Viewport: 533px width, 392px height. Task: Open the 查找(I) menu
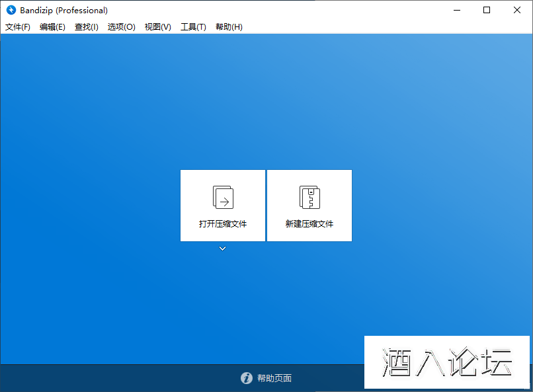point(87,27)
